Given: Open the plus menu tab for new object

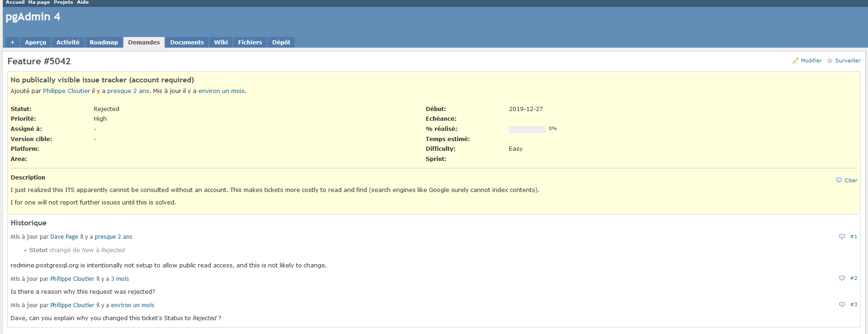Looking at the screenshot, I should (12, 42).
